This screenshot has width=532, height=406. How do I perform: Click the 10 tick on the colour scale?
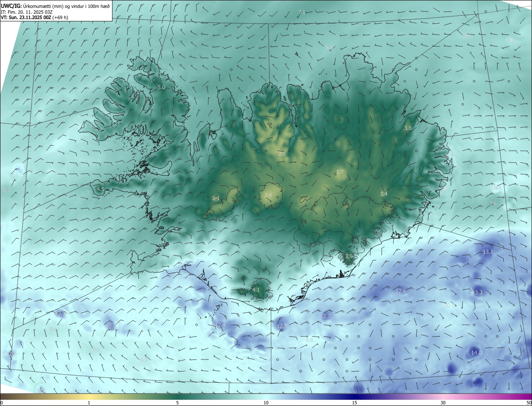[266, 403]
